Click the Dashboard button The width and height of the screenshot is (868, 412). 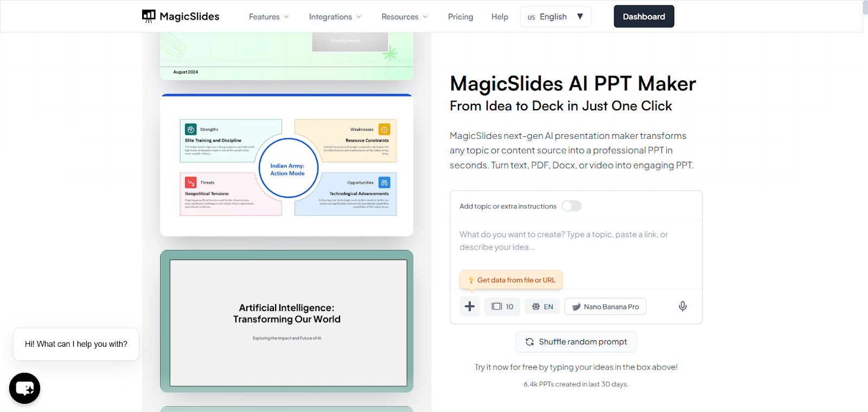[x=644, y=16]
